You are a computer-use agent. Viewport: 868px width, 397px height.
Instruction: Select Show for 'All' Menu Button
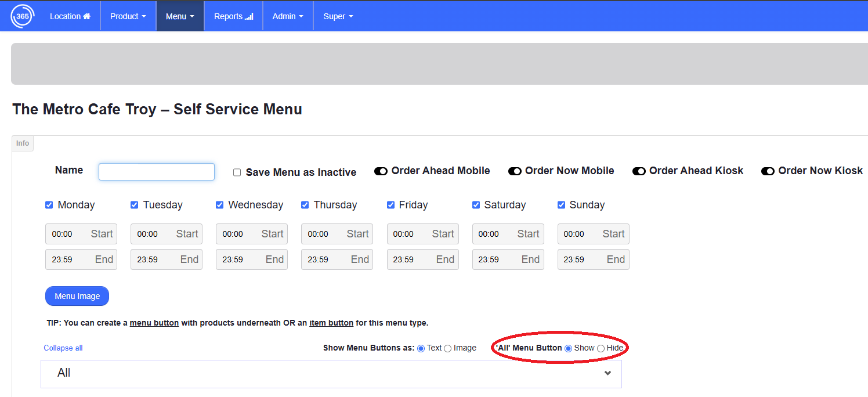(569, 348)
